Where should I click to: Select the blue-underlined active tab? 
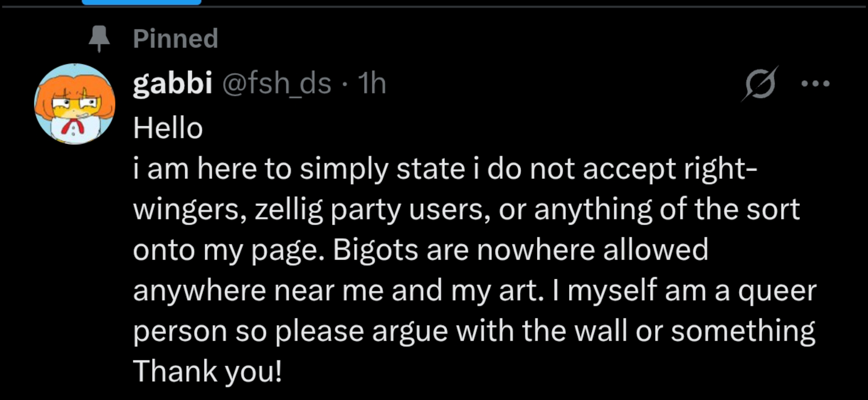pos(142,2)
